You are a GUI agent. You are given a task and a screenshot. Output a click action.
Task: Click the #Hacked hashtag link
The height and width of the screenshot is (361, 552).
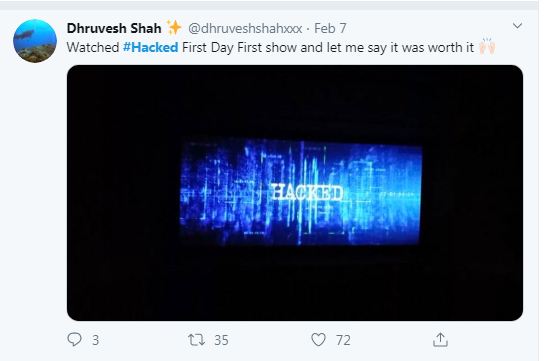coord(150,47)
